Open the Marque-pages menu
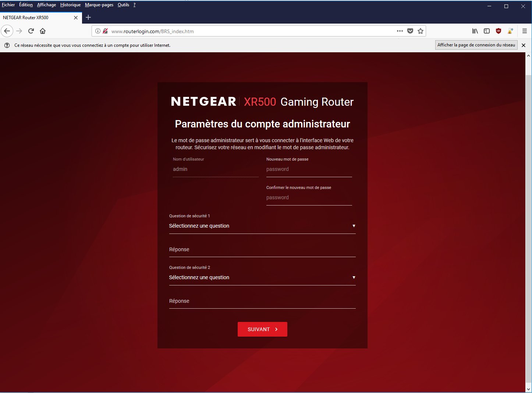The image size is (532, 393). click(x=99, y=5)
